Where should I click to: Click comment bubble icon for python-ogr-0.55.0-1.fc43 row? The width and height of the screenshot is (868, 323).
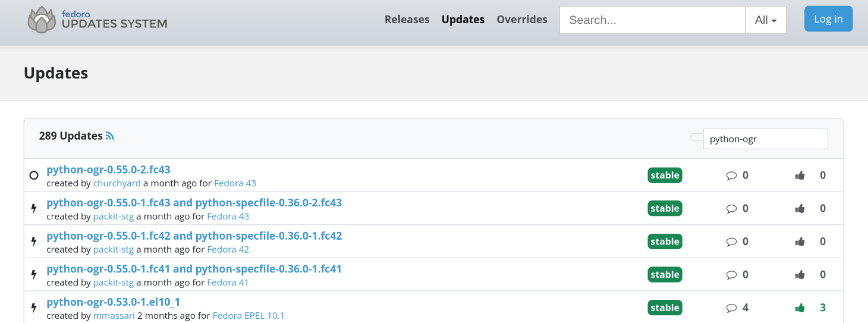tap(731, 209)
